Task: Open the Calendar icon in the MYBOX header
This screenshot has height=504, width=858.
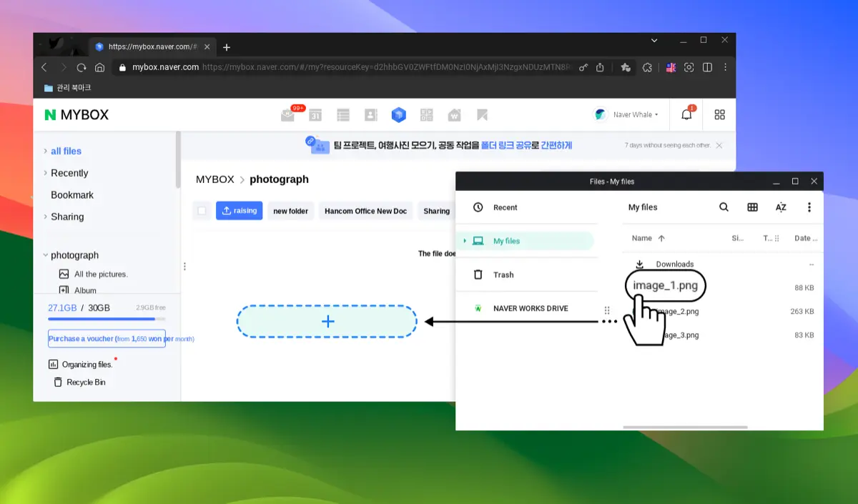Action: (315, 115)
